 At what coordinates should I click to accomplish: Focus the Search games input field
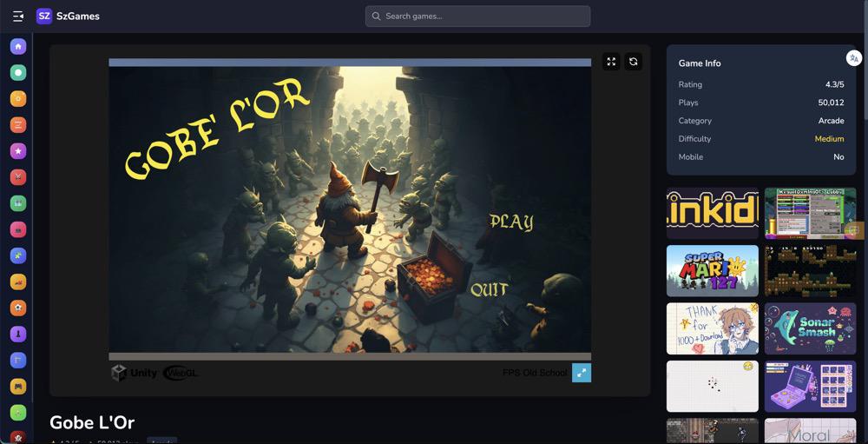pos(477,16)
